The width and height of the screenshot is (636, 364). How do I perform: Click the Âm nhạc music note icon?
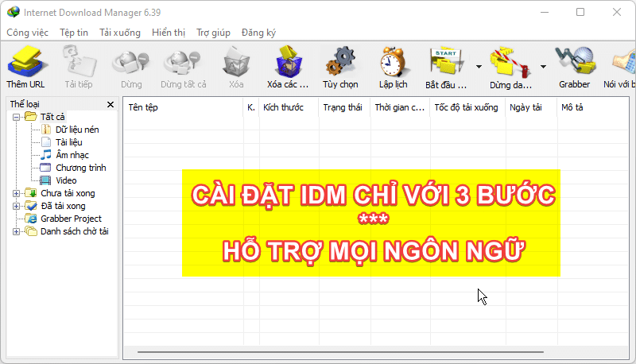[46, 155]
